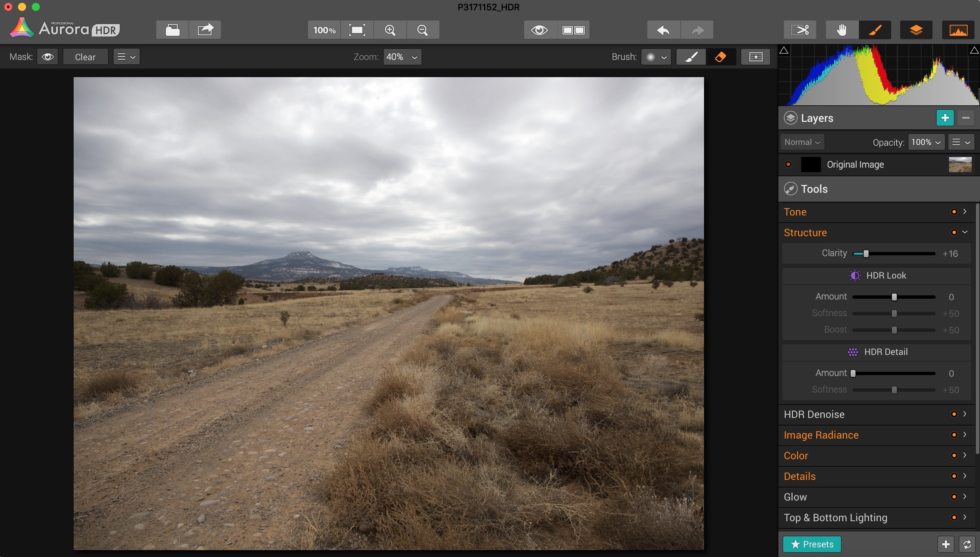Toggle quick preview eye in top toolbar
Viewport: 980px width, 557px height.
coord(540,30)
